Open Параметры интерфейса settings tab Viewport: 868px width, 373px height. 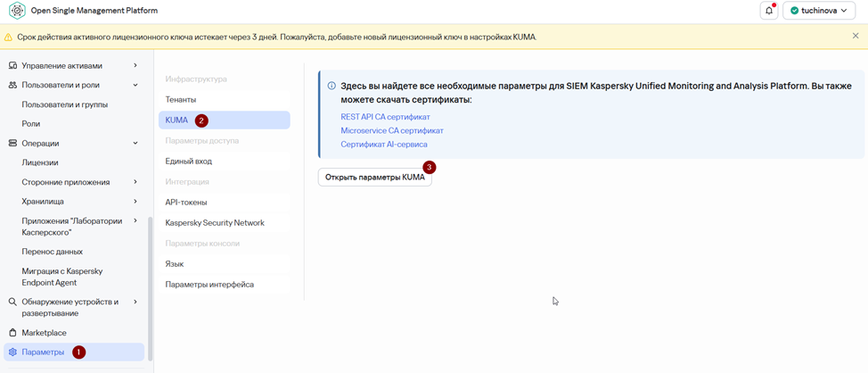pyautogui.click(x=225, y=285)
